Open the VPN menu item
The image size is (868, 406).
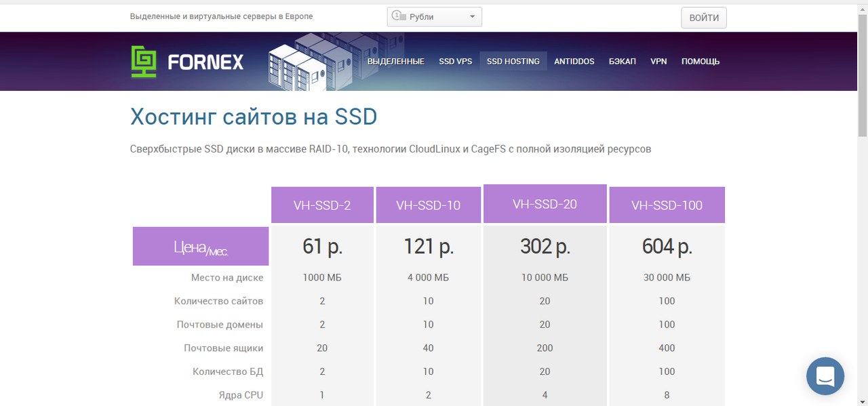pos(658,62)
